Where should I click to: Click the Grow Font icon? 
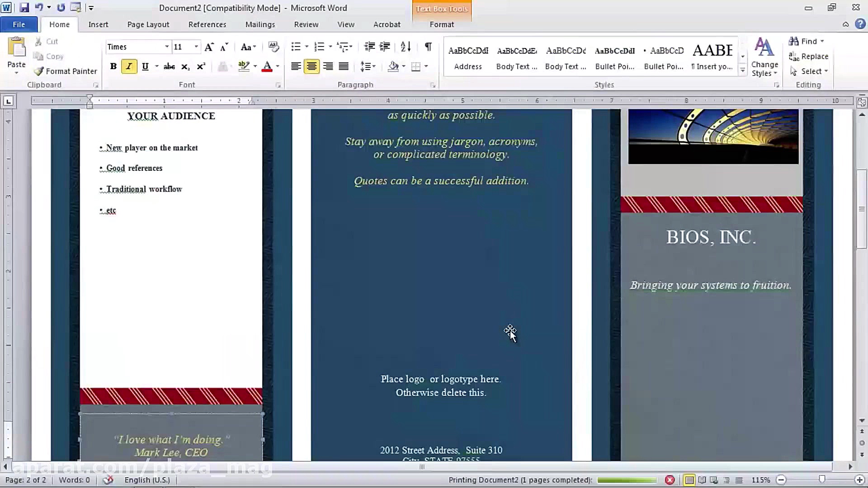[x=208, y=47]
